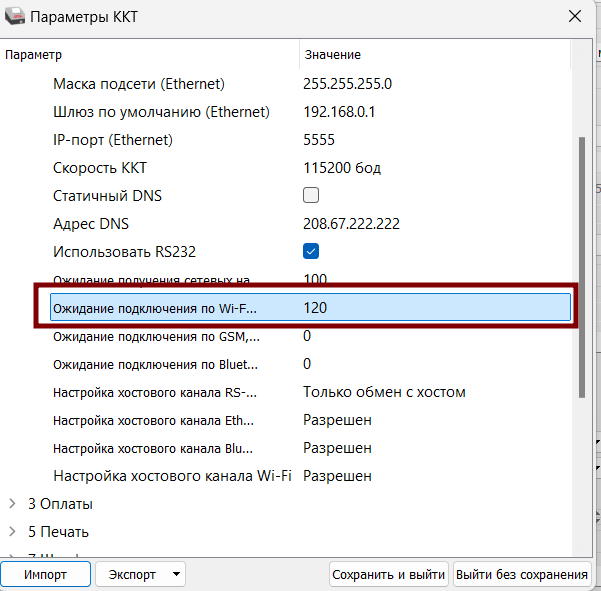Select Шлюз по умолчанию (Ethernet) row
Viewport: 601px width, 591px height.
point(161,112)
